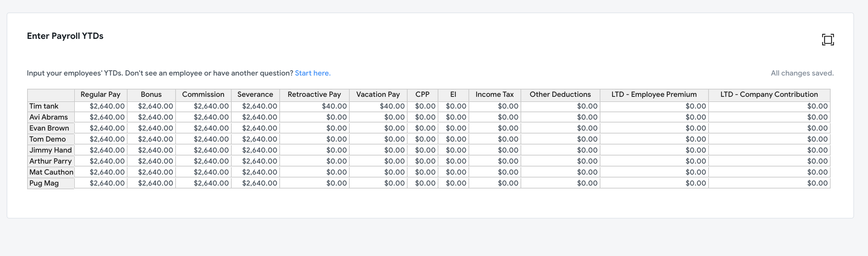868x256 pixels.
Task: Select the Retroactive Pay column header
Action: (x=315, y=95)
